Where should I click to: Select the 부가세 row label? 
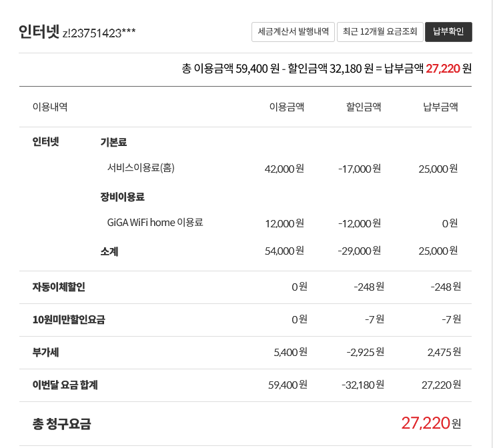point(46,352)
